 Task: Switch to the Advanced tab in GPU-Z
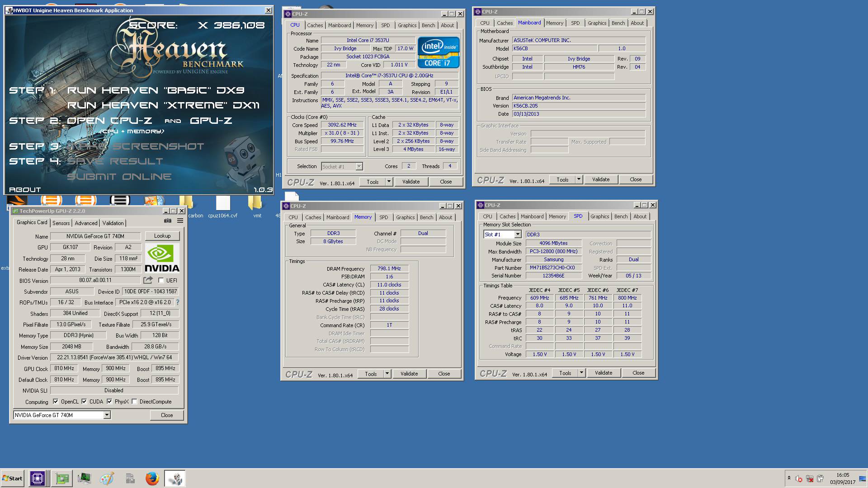coord(86,223)
